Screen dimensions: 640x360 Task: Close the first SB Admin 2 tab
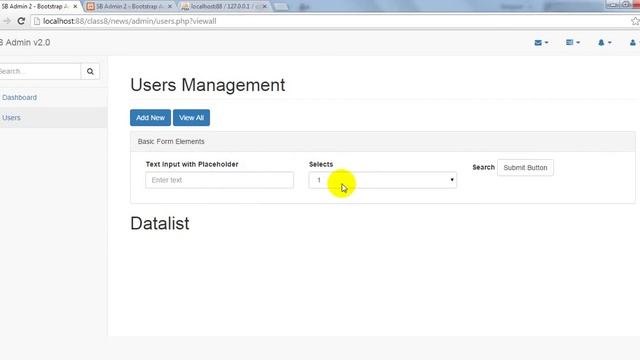75,7
